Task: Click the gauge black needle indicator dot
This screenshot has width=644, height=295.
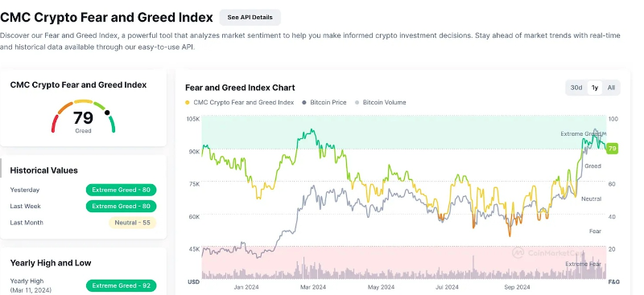Action: (107, 113)
